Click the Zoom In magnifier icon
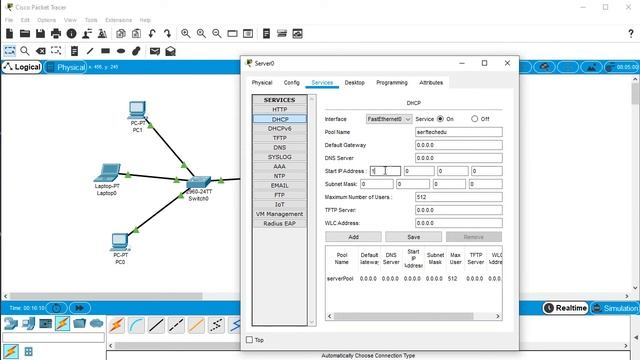The image size is (640, 360). 186,33
